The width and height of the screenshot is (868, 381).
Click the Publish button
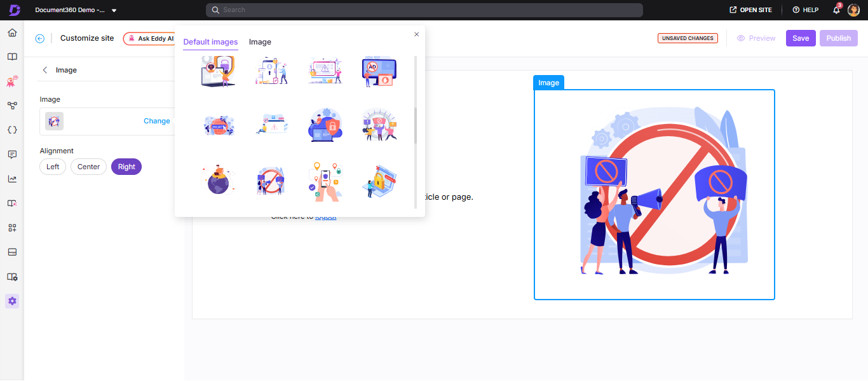coord(839,38)
